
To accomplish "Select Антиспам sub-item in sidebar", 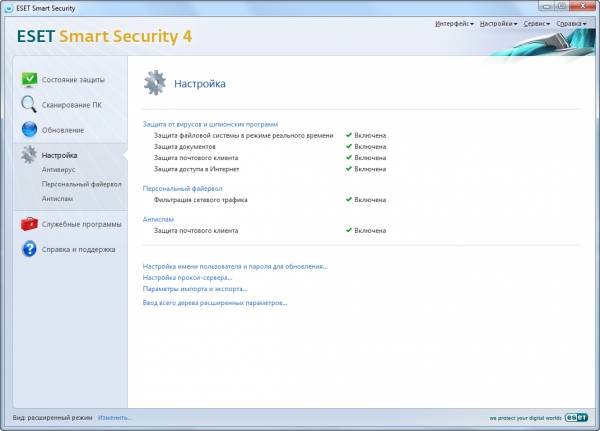I will point(57,199).
